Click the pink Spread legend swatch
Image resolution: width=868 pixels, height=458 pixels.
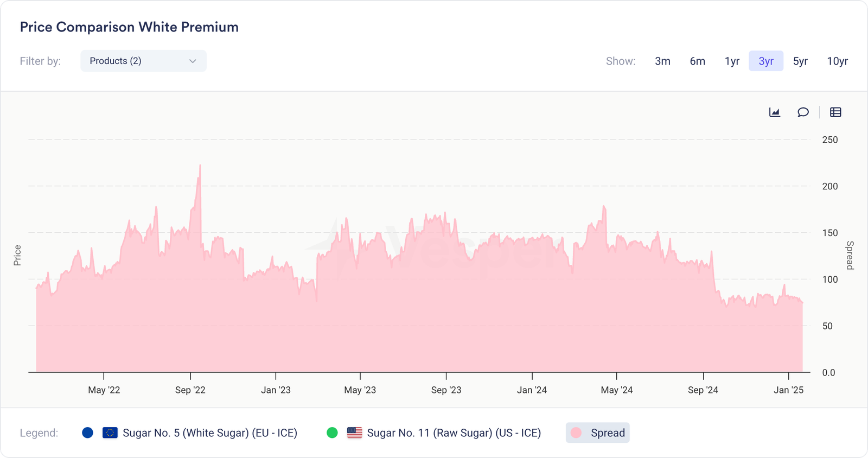[x=576, y=433]
